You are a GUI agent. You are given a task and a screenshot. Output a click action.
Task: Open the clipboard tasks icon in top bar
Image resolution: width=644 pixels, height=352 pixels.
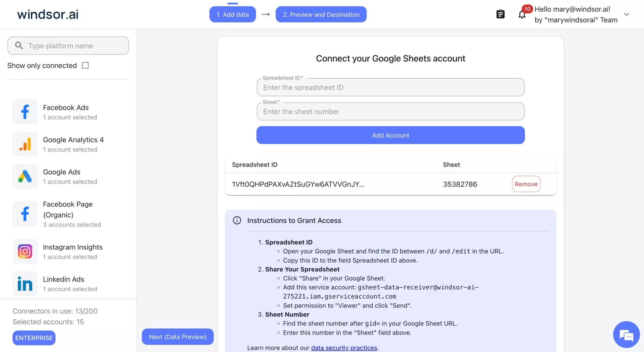(500, 14)
